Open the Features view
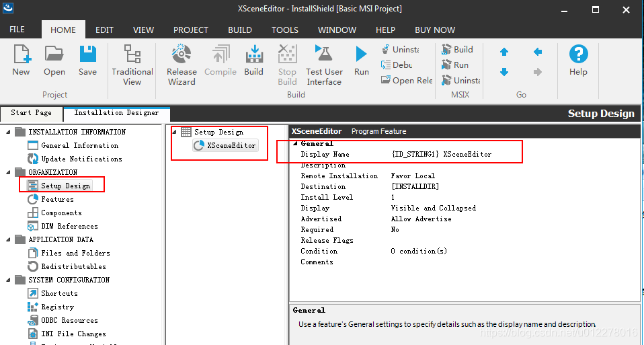 [x=50, y=199]
